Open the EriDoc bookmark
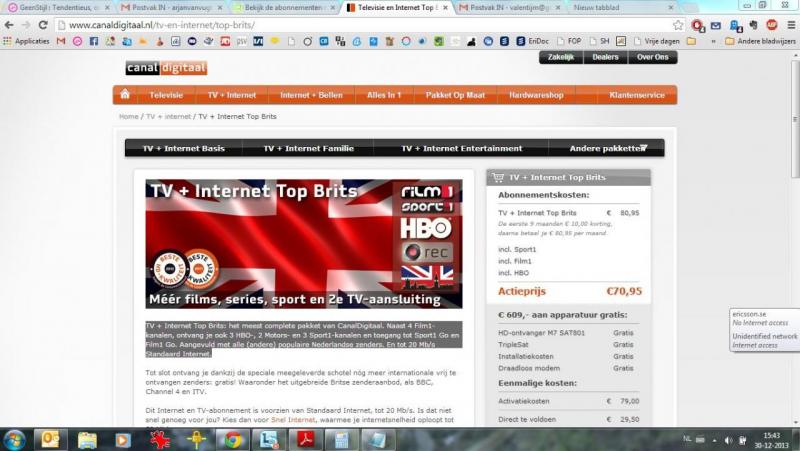This screenshot has height=451, width=800. [533, 41]
